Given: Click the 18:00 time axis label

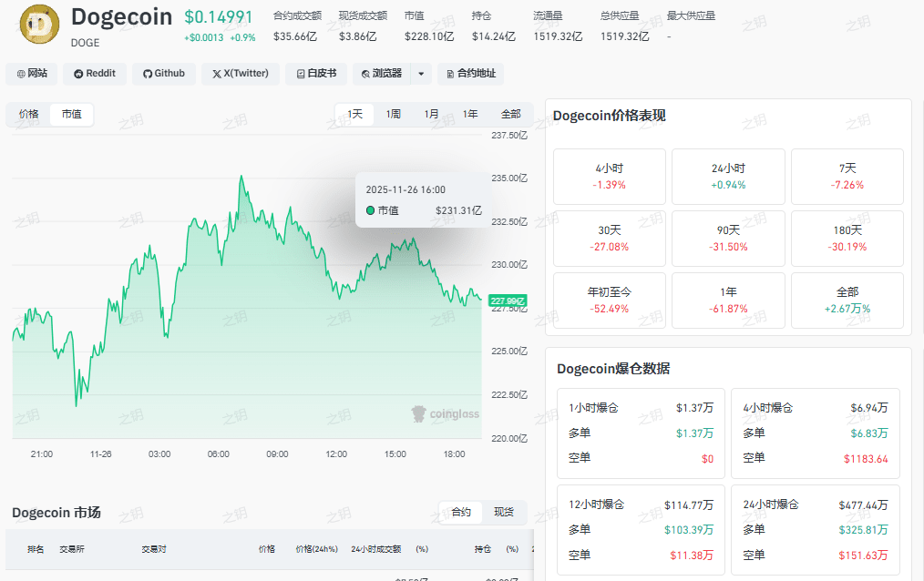Looking at the screenshot, I should coord(454,454).
